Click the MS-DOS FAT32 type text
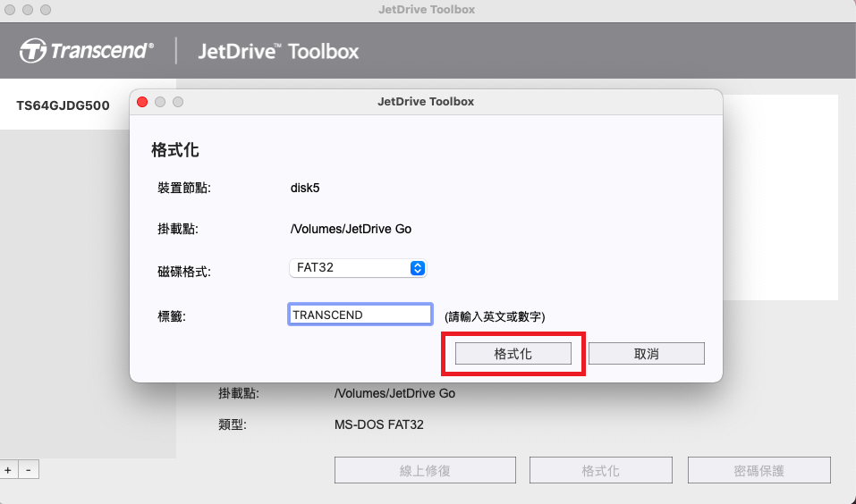This screenshot has height=504, width=856. [379, 424]
